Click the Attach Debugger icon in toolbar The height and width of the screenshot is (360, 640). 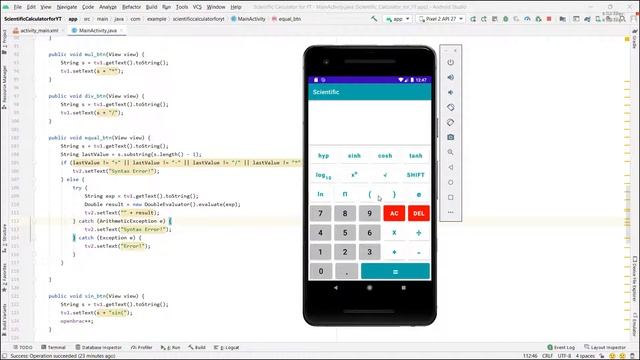point(538,19)
